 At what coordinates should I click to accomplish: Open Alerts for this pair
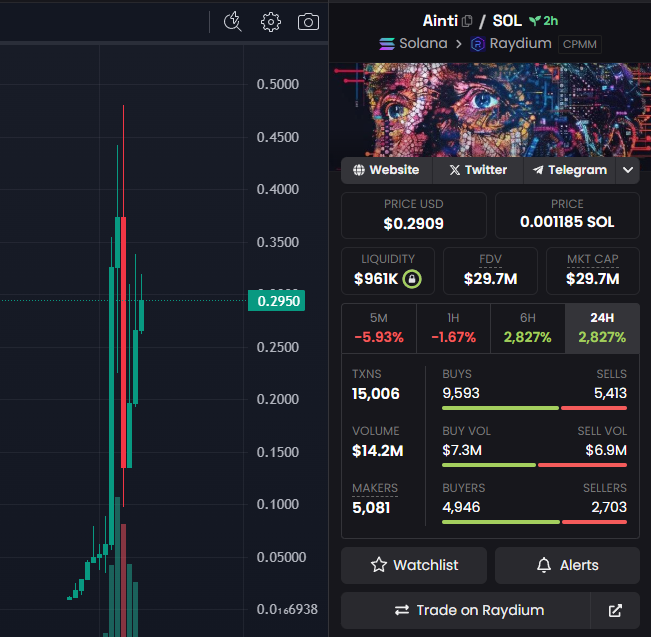click(x=567, y=565)
